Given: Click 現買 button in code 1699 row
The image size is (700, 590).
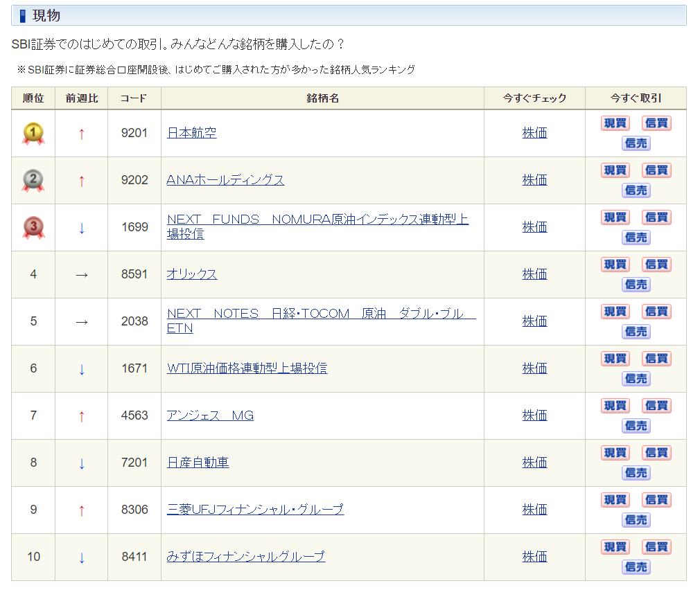Looking at the screenshot, I should [x=615, y=217].
